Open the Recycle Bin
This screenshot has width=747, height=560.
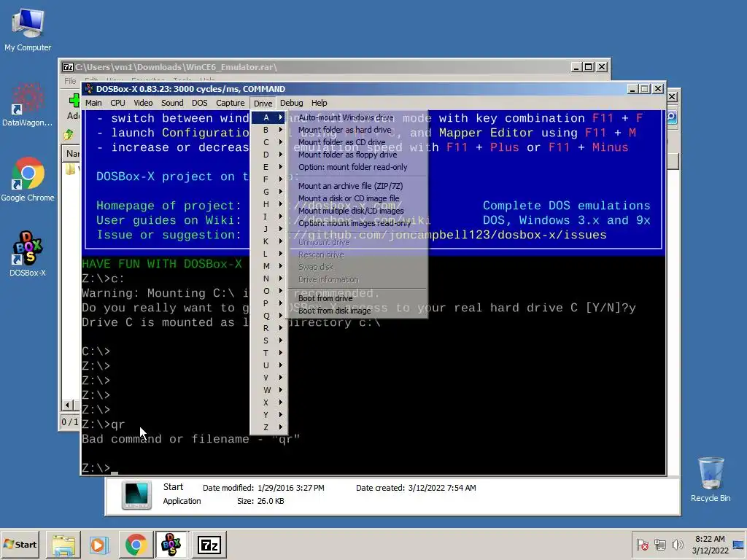click(x=711, y=479)
